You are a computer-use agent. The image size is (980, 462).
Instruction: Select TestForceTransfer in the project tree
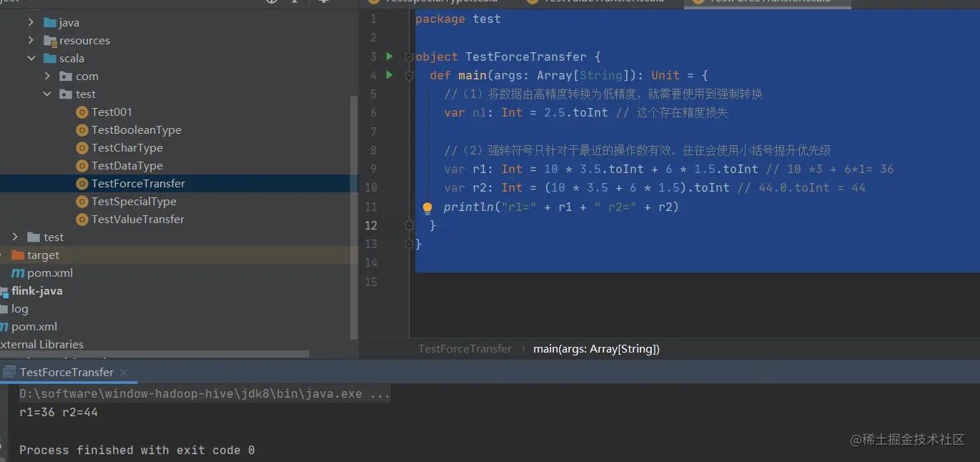[x=138, y=183]
